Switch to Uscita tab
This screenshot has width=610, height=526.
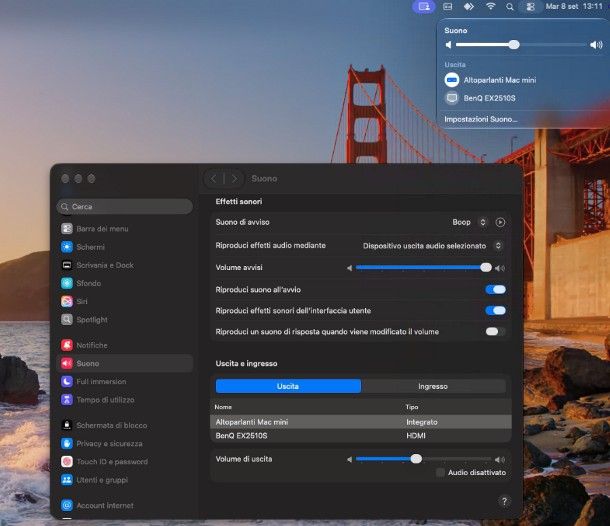pos(288,386)
